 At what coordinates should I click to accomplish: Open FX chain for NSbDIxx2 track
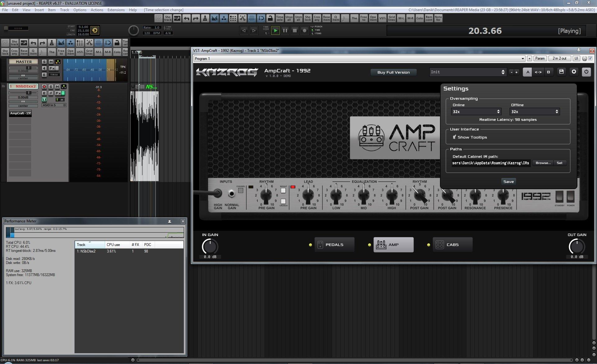point(58,93)
